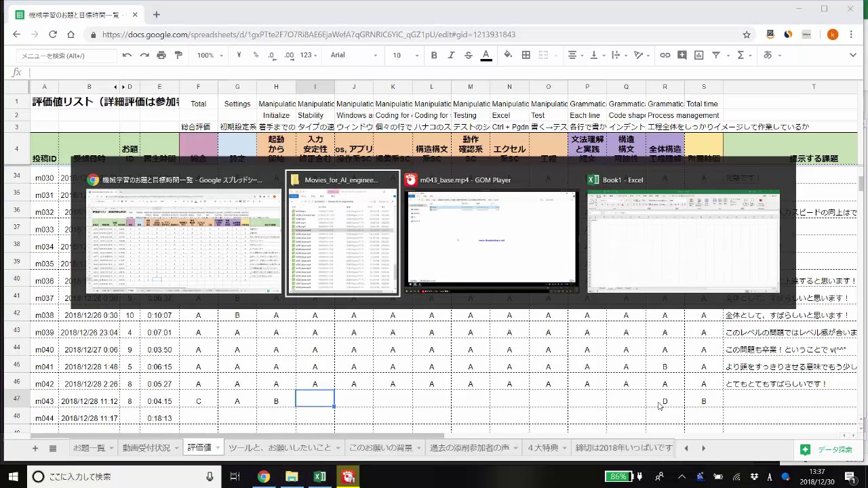Select the paint format tool
Viewport: 868px width, 488px height.
(178, 55)
